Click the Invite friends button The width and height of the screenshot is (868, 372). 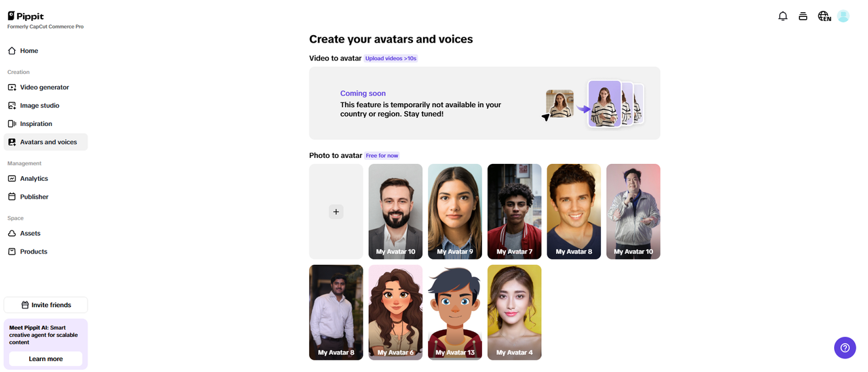click(x=45, y=305)
